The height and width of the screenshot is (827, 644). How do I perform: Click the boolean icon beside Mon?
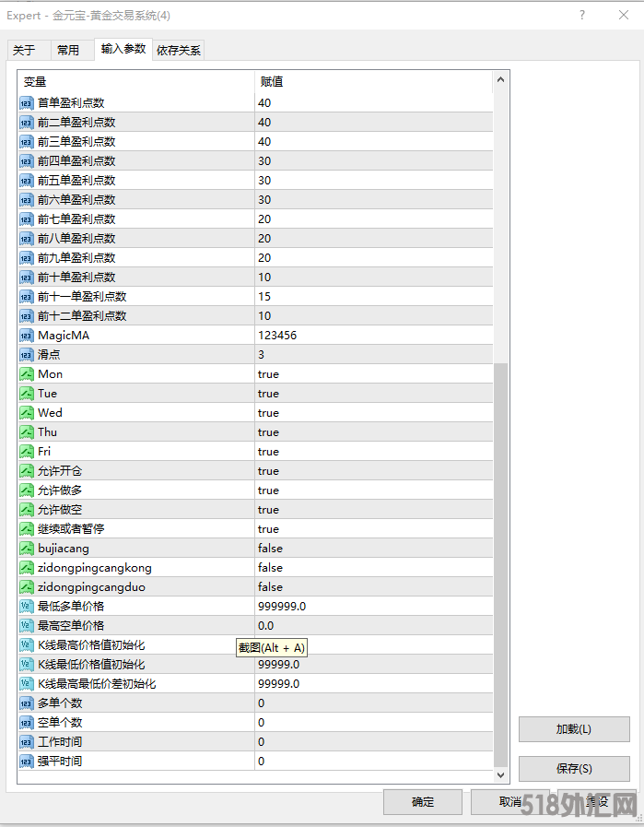(27, 374)
